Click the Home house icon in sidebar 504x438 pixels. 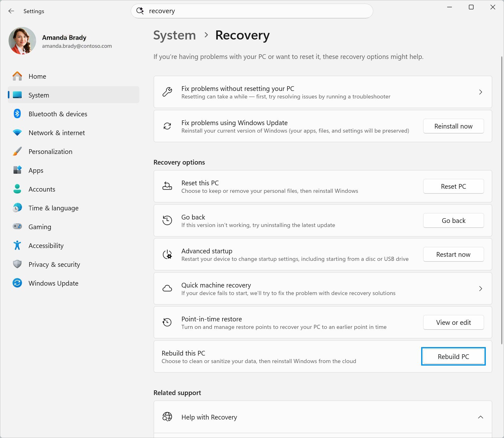(x=17, y=76)
